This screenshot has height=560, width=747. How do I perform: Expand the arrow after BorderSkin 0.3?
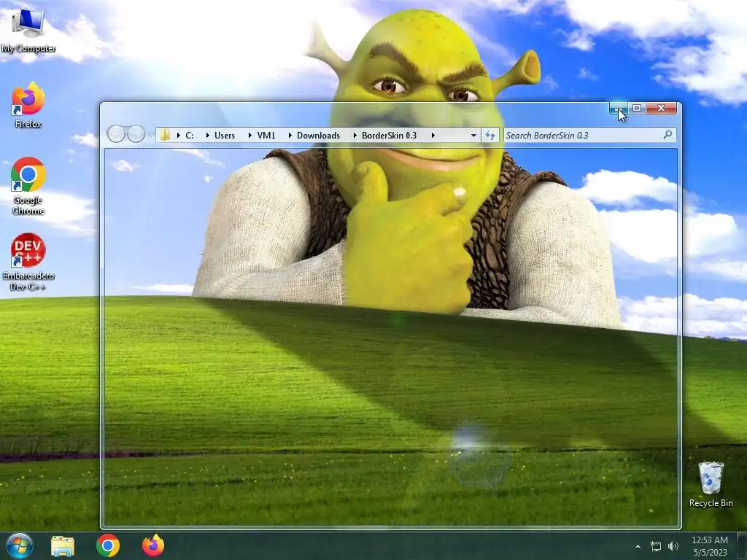433,135
